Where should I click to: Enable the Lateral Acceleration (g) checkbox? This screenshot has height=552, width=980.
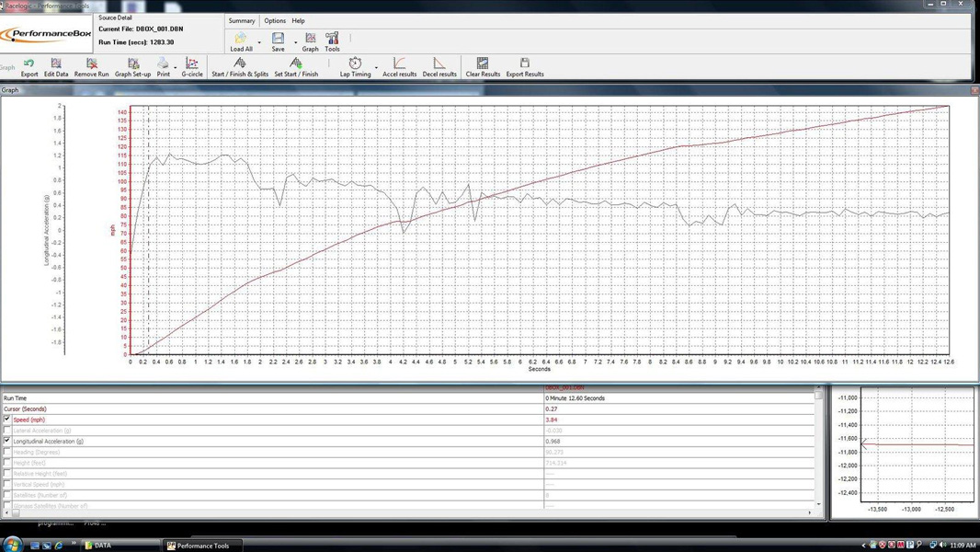pos(7,431)
